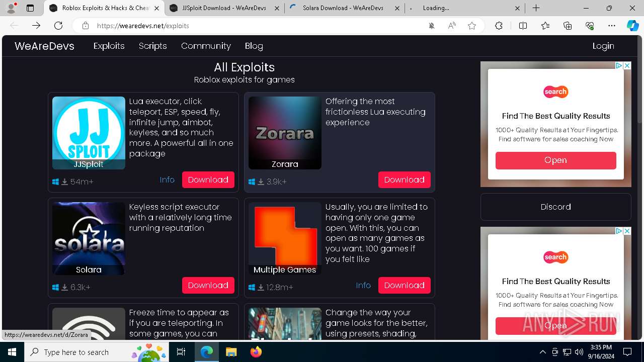Click the AdChoices icon on top ad
Viewport: 644px width, 362px height.
pos(620,65)
